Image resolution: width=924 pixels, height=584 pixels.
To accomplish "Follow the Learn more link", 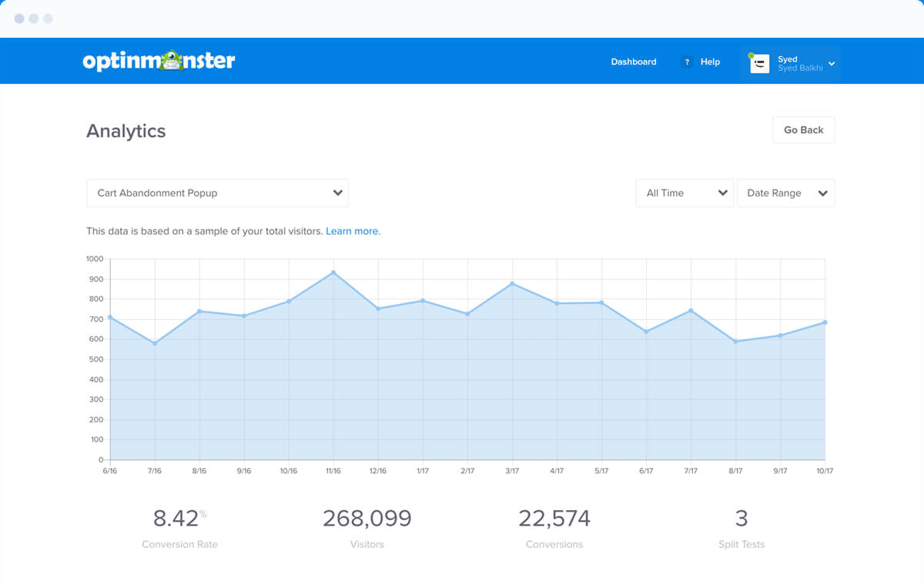I will (353, 231).
